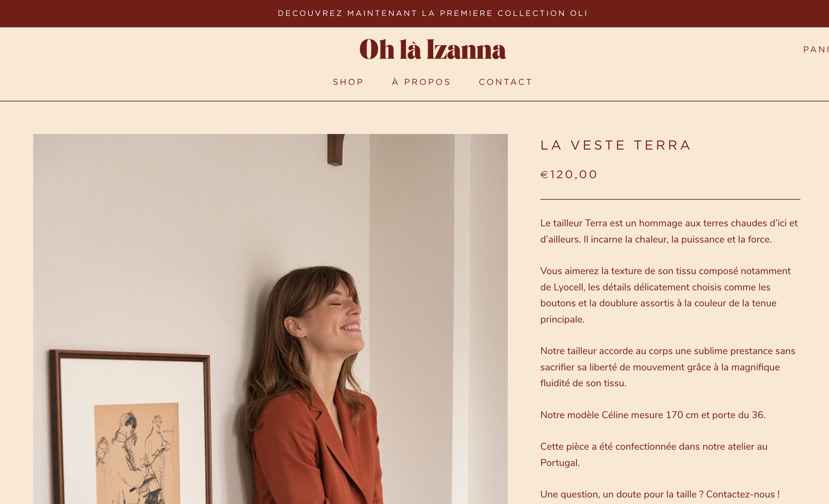Click the sentence about model Céline's measurements
This screenshot has height=504, width=829.
click(653, 415)
